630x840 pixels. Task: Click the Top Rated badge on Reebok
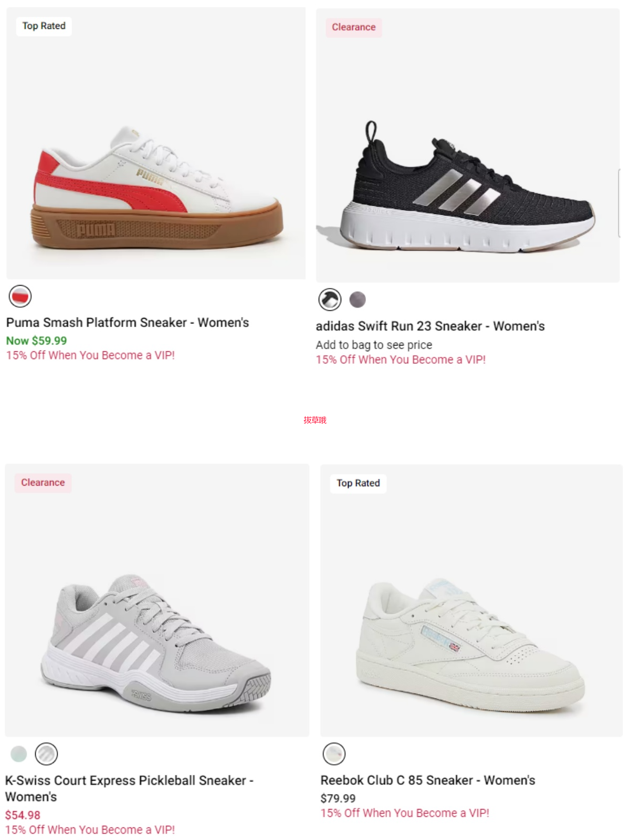(359, 483)
